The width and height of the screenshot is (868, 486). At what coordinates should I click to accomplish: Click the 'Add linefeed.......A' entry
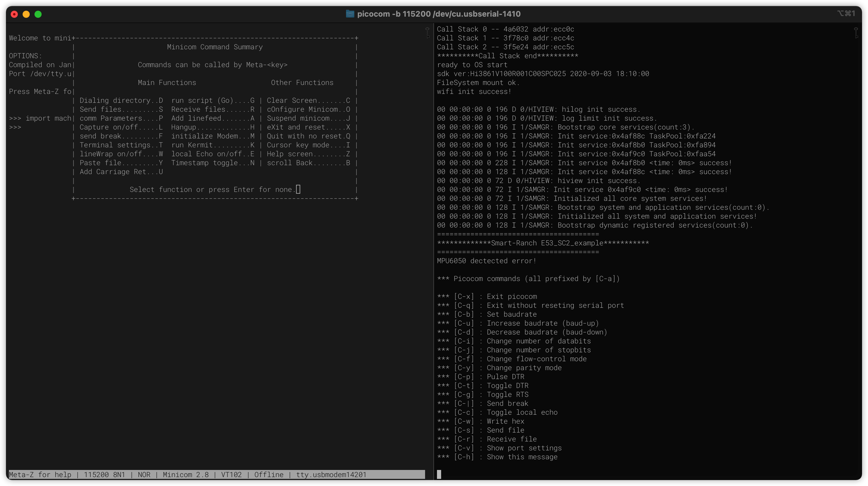(213, 118)
